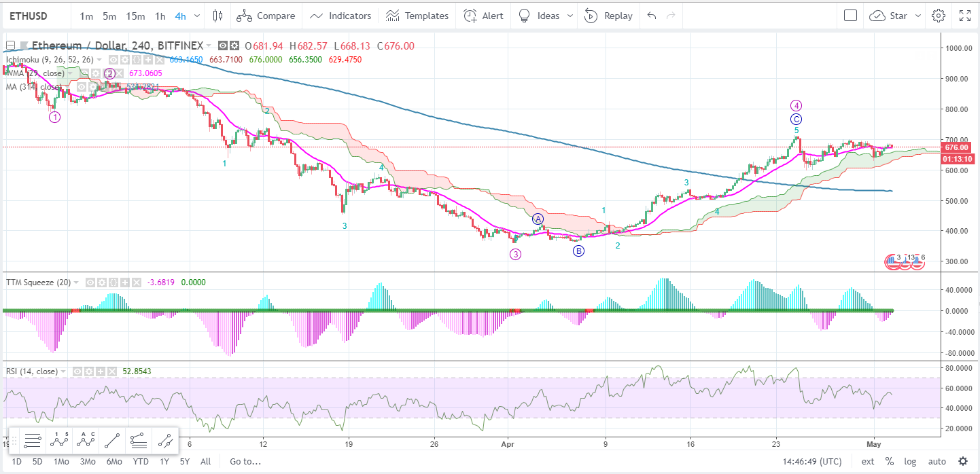This screenshot has width=980, height=474.
Task: Expand the timeframe dropdown arrow after 4h
Action: point(197,16)
